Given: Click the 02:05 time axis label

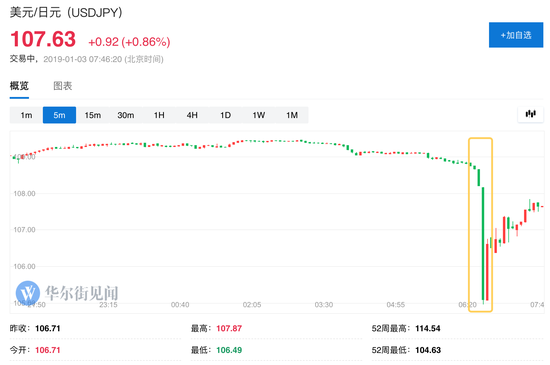Looking at the screenshot, I should [252, 305].
